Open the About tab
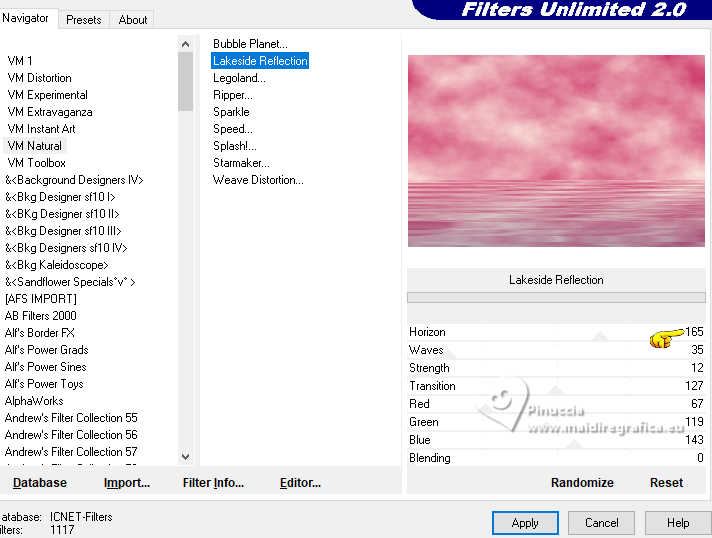The image size is (712, 538). pyautogui.click(x=133, y=20)
